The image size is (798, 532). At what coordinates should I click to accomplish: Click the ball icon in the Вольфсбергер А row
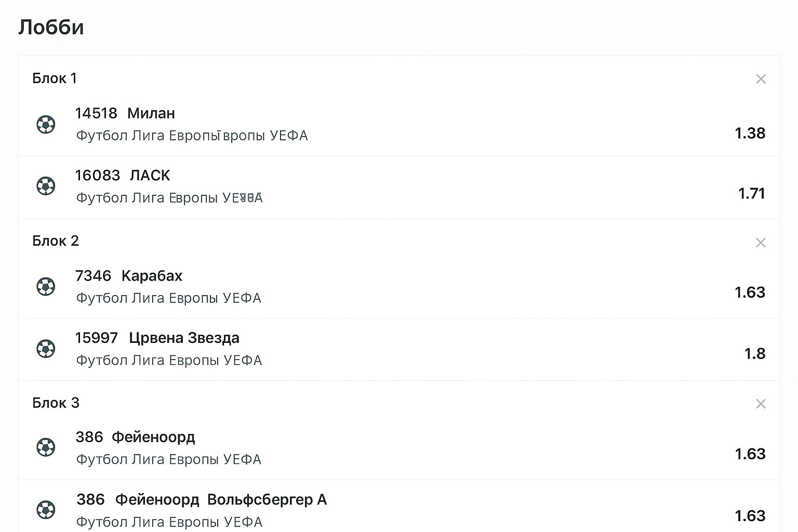point(46,510)
